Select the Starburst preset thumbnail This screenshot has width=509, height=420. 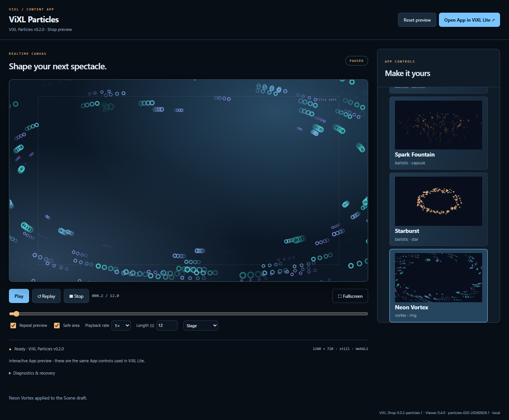point(439,201)
